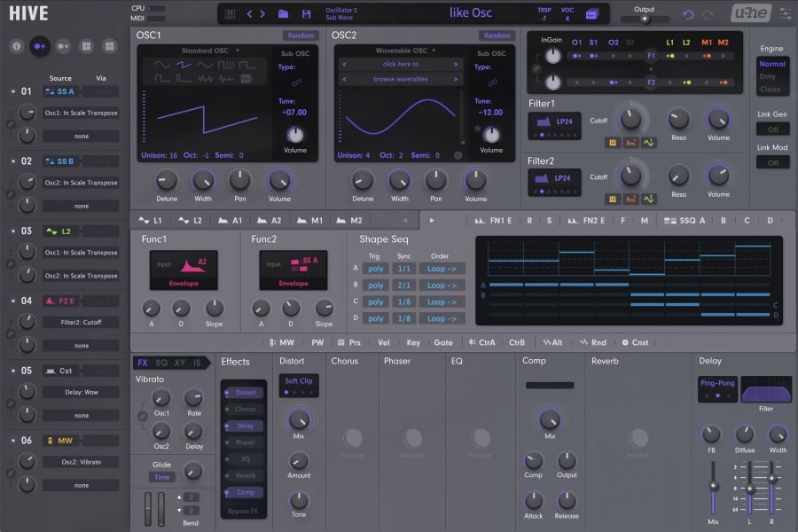The height and width of the screenshot is (532, 798).
Task: Click the Bypass FX button
Action: [243, 512]
